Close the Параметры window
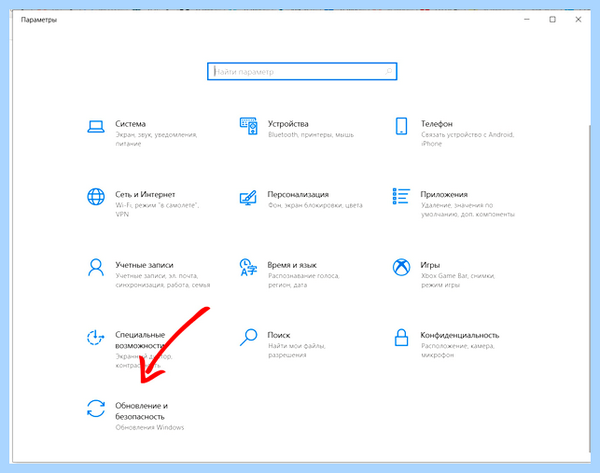600x473 pixels. [578, 19]
